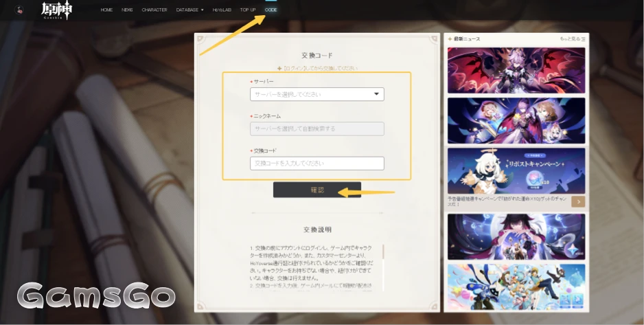Click the scrollbar in 交換説明 text
644x325 pixels.
tap(383, 251)
